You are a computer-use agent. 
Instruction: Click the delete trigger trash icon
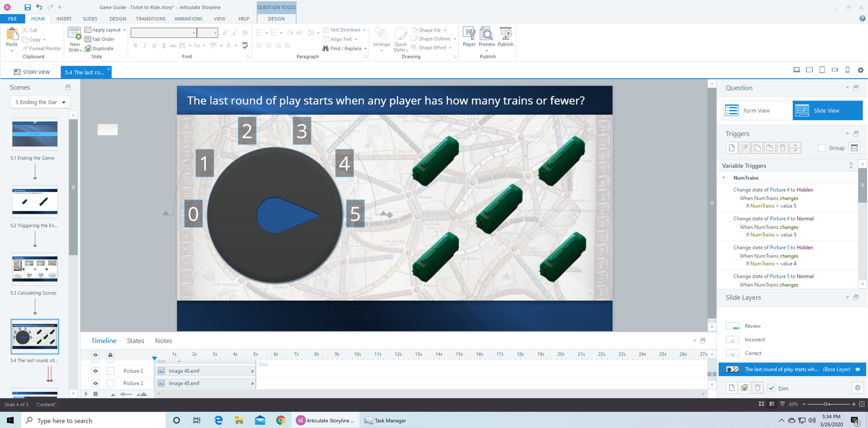(782, 148)
